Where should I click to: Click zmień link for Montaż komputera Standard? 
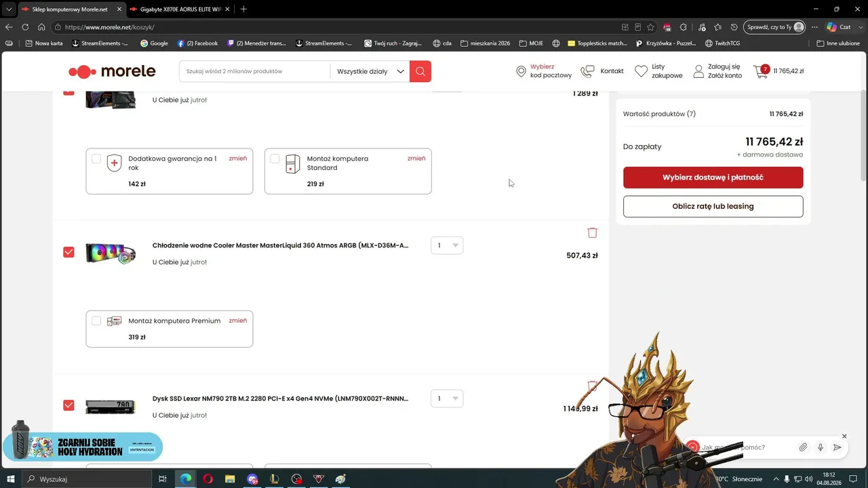pos(416,159)
